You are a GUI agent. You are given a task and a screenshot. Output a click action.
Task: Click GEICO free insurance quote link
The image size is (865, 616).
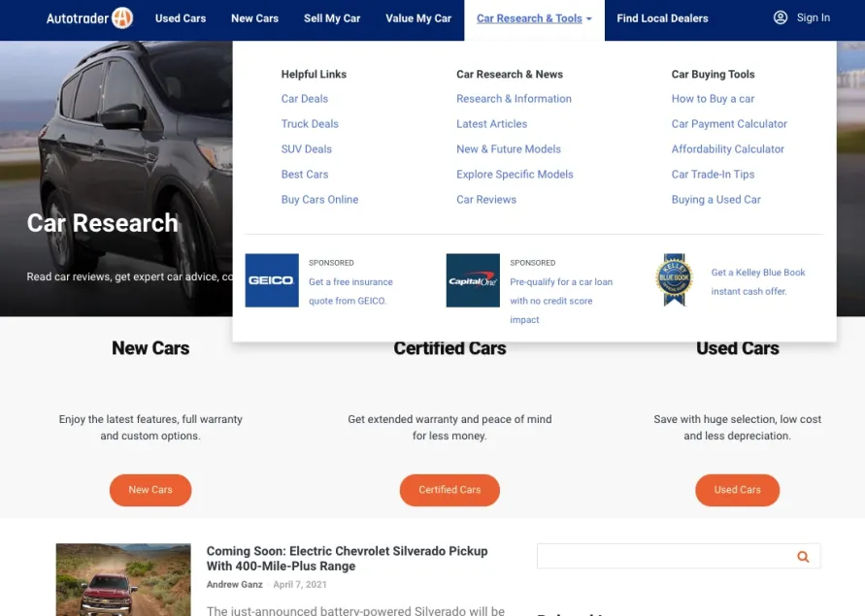click(x=350, y=291)
